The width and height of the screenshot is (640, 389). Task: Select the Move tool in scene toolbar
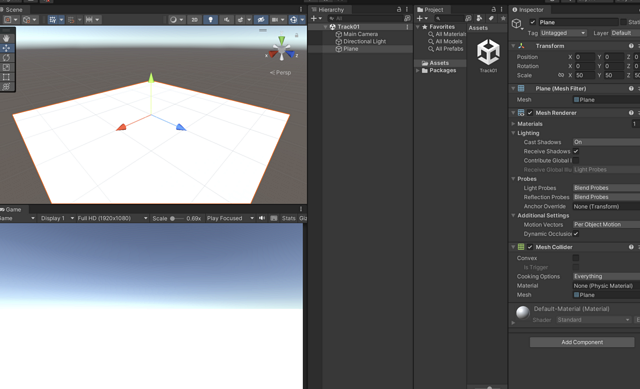click(x=7, y=48)
